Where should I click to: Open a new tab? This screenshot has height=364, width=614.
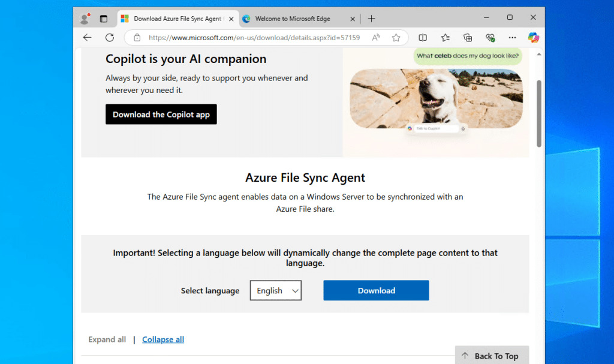point(372,19)
